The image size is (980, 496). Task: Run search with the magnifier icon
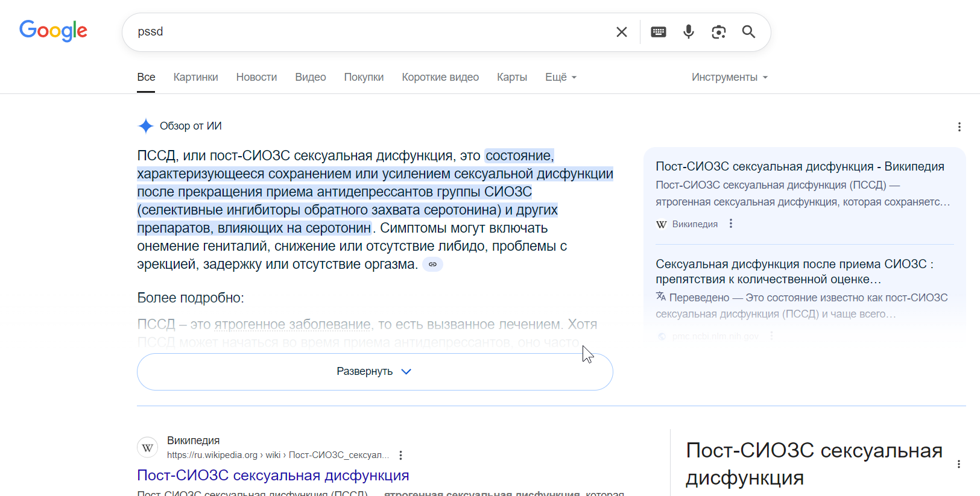coord(748,32)
